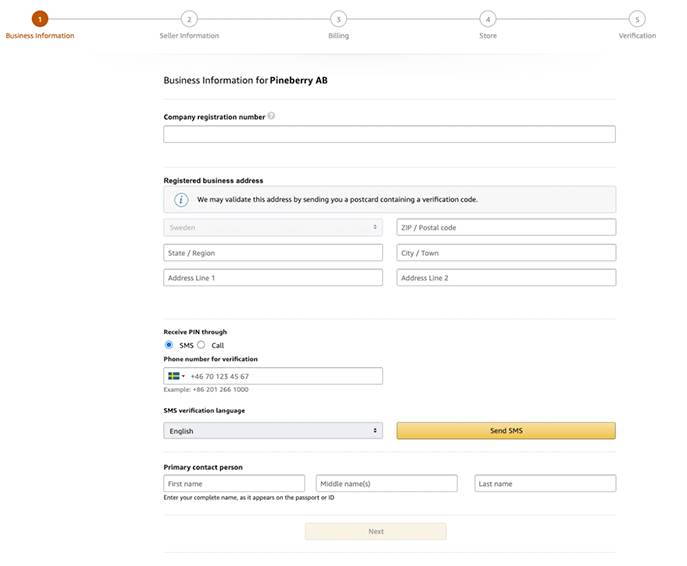
Task: Focus the First name field
Action: [x=234, y=483]
